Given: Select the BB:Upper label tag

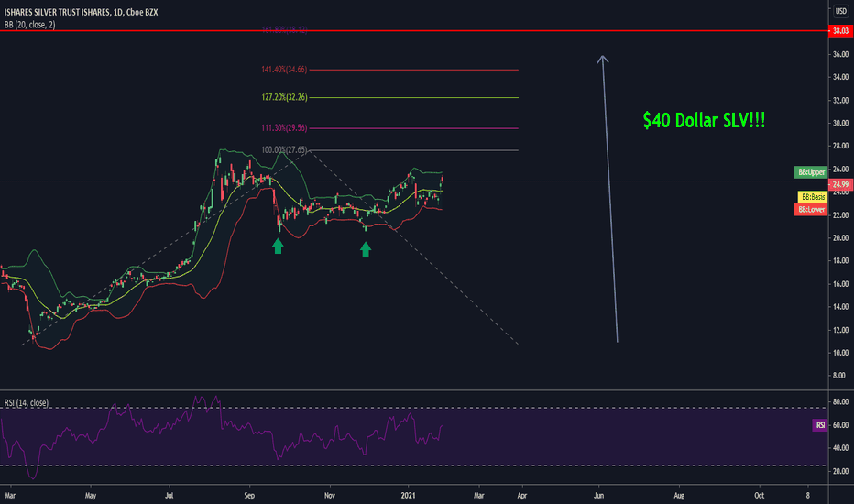Looking at the screenshot, I should tap(811, 172).
